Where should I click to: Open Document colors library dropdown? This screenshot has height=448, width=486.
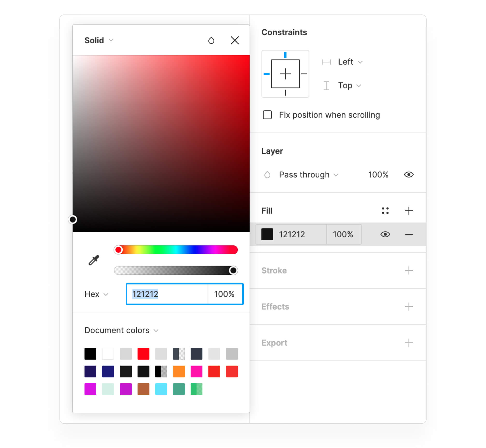click(121, 330)
